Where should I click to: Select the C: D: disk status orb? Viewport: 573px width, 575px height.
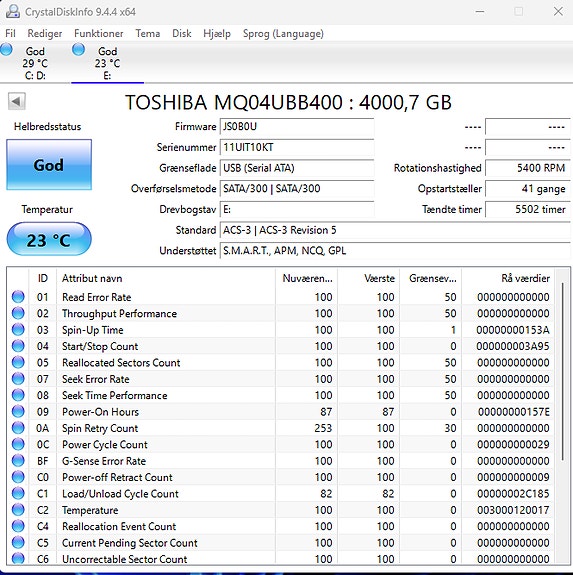coord(6,50)
